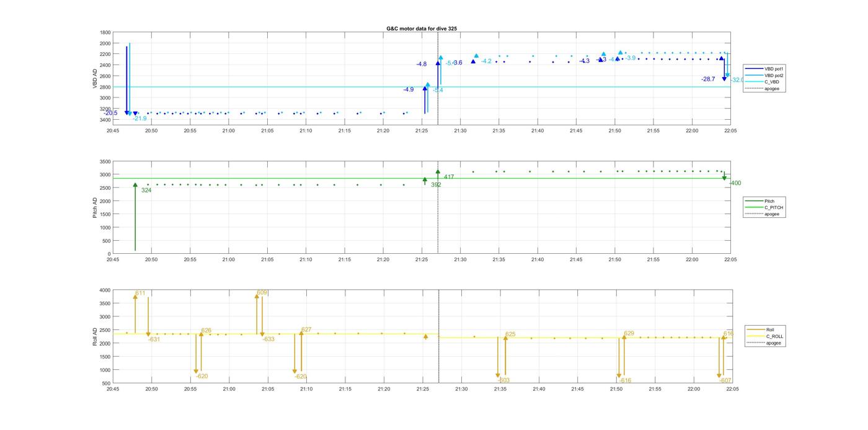Click the horizontal green C_PITCH line
The image size is (868, 430).
pyautogui.click(x=422, y=179)
